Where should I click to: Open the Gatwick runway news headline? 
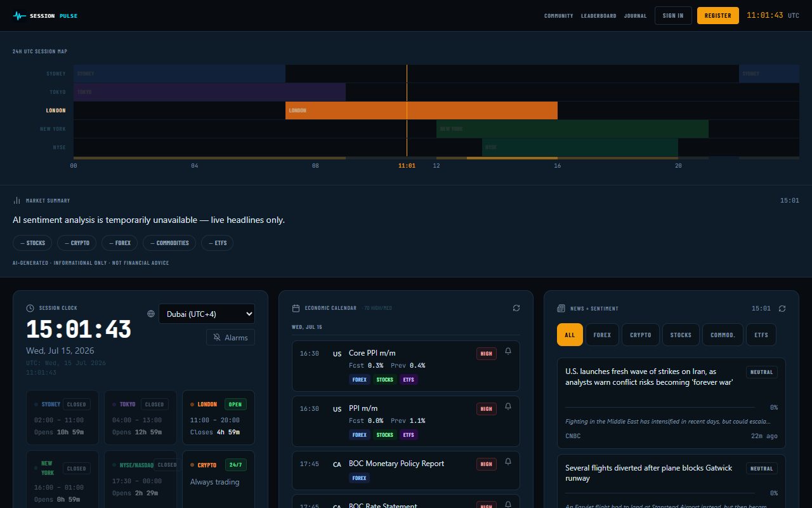[x=648, y=473]
